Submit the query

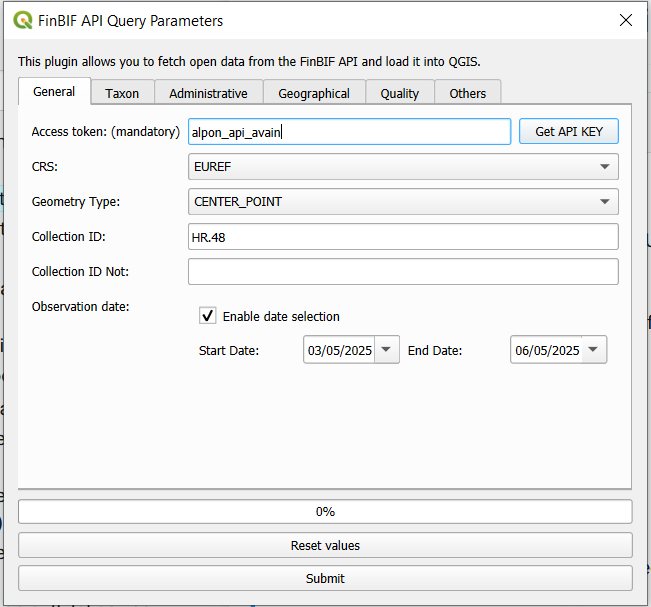(325, 578)
